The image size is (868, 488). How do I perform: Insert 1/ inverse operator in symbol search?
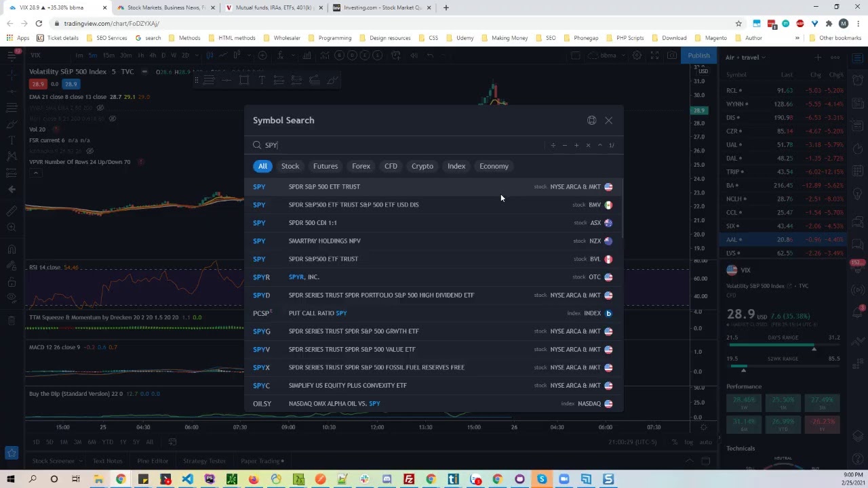pos(611,145)
